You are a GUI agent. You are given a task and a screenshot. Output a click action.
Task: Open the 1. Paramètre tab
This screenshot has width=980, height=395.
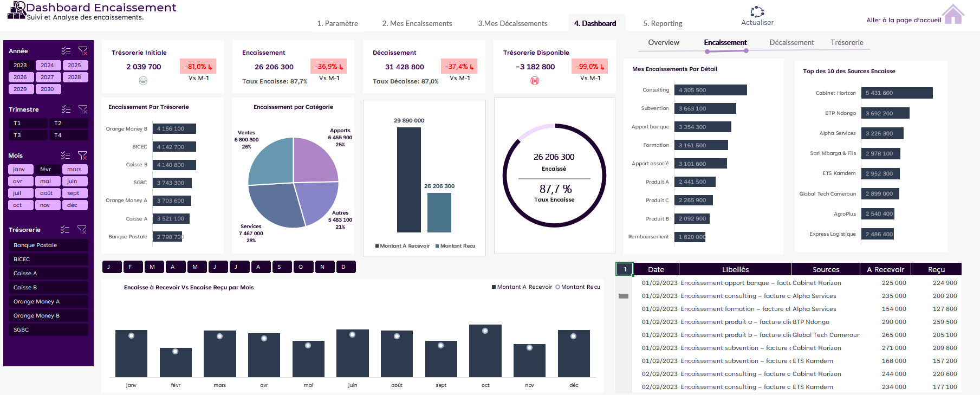pos(338,23)
